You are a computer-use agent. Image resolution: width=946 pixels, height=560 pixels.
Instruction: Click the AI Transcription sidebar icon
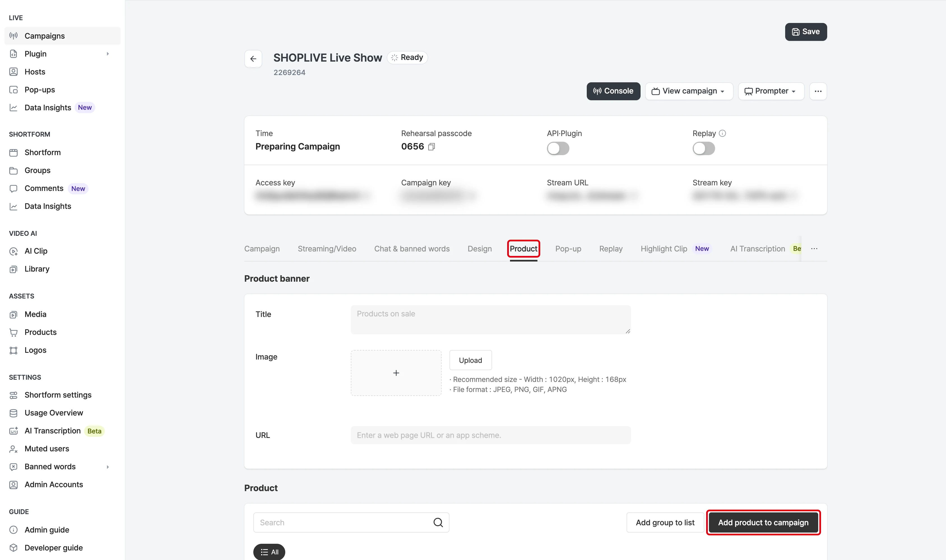[x=14, y=431]
